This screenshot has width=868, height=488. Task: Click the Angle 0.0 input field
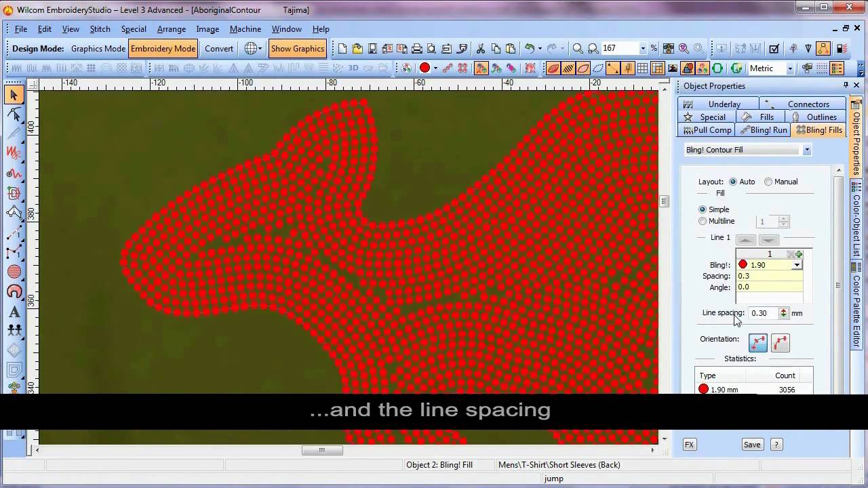769,287
